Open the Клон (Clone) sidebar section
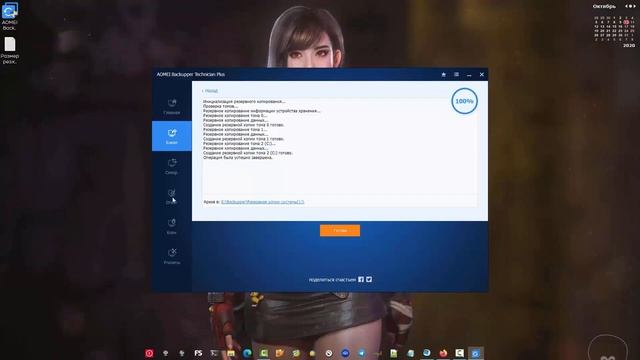Screen dimensions: 640x360 click(171, 226)
